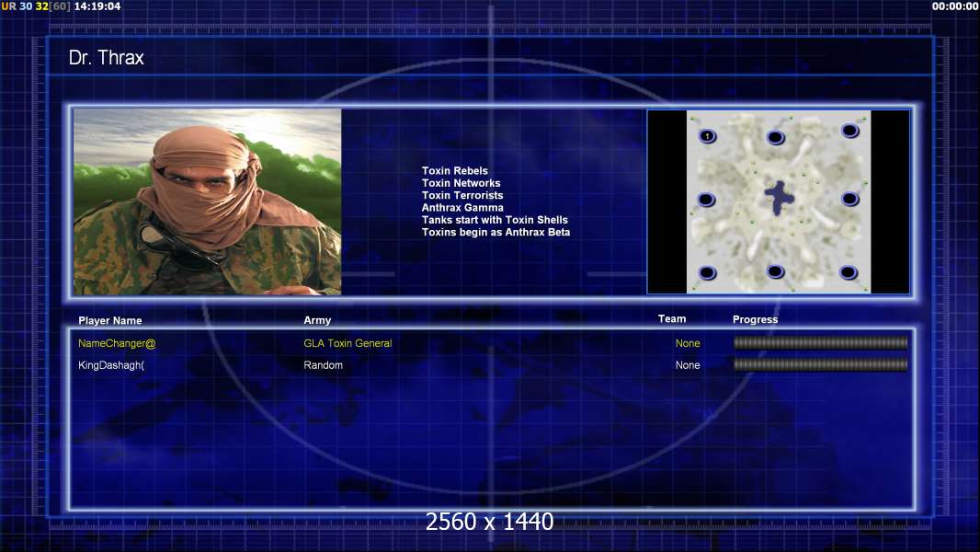The width and height of the screenshot is (980, 552).
Task: Click the loading progress bar for KingDashagh(
Action: coord(821,364)
